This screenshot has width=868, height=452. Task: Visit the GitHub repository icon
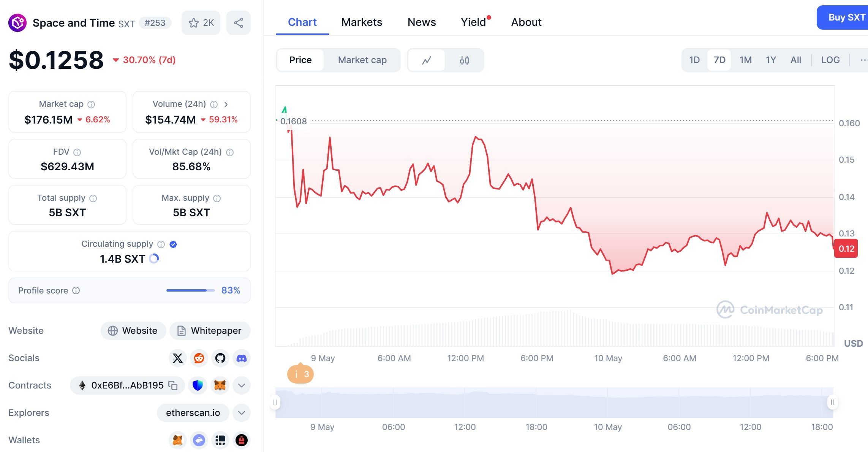tap(220, 358)
